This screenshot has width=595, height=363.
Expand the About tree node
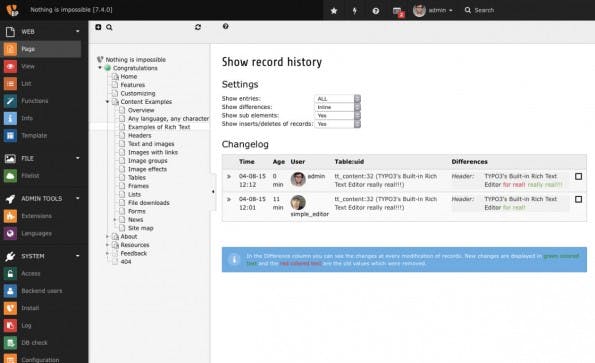[x=107, y=236]
